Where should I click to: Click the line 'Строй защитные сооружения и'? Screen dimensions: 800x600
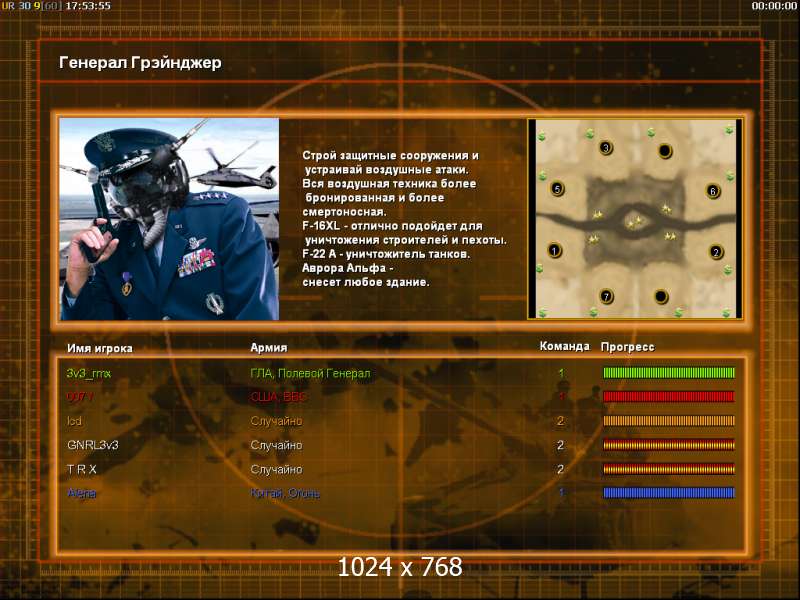point(390,156)
